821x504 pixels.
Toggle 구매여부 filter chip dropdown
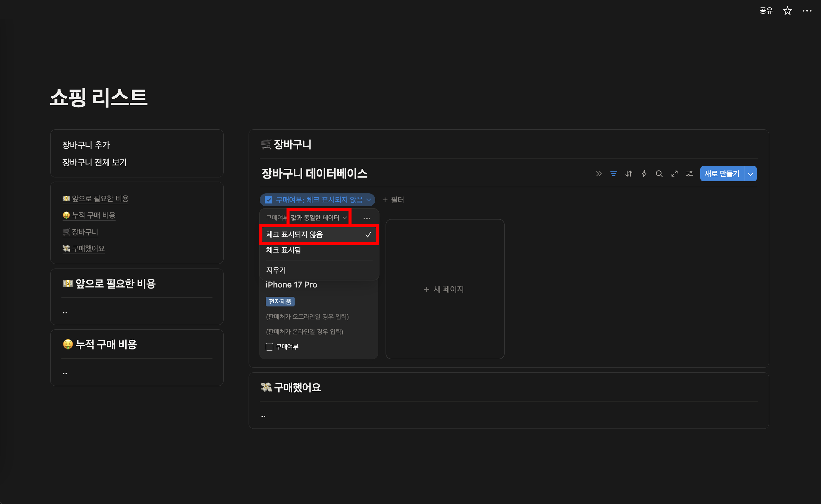point(317,200)
